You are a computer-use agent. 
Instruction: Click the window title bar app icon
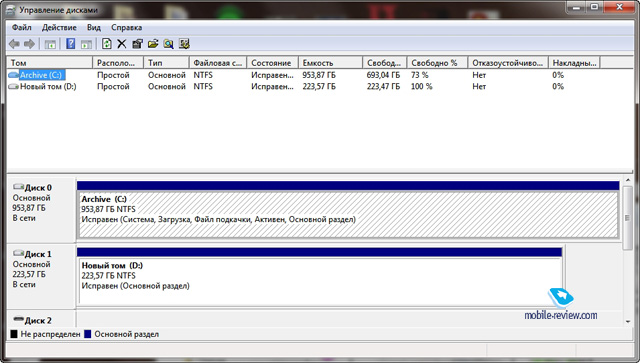pyautogui.click(x=10, y=9)
